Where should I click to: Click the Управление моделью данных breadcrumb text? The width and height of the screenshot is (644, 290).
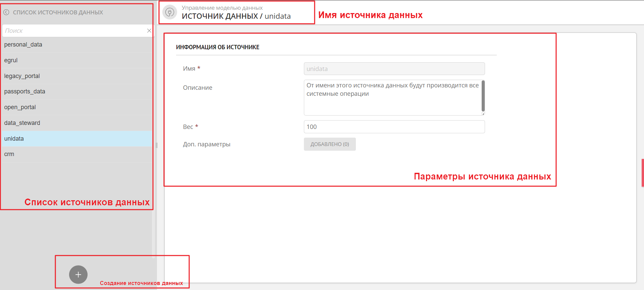pyautogui.click(x=222, y=8)
